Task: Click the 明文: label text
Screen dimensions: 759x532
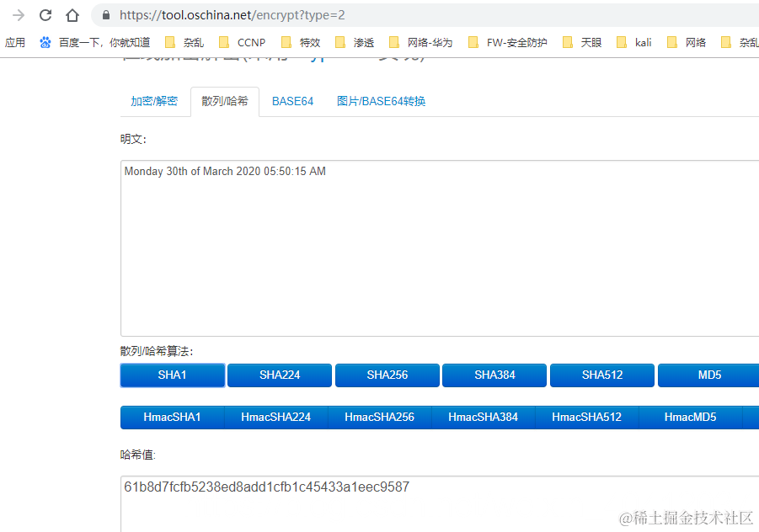Action: [133, 139]
